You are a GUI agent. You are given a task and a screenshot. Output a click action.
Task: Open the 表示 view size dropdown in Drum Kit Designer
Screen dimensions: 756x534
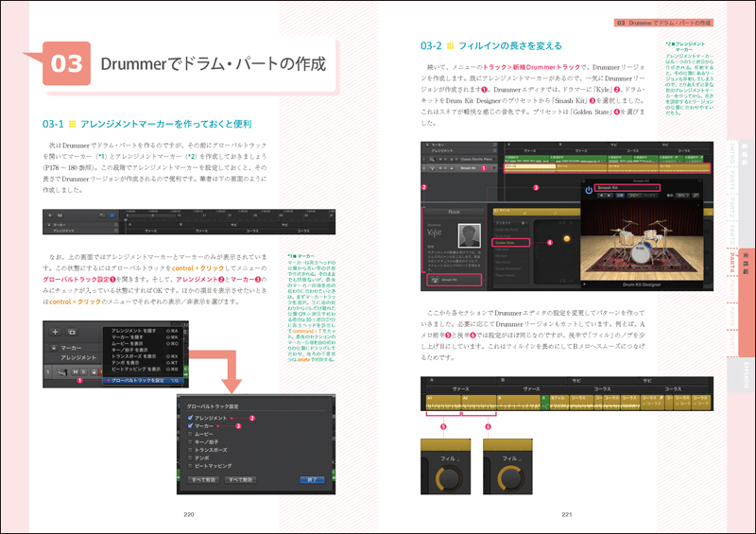tap(681, 196)
